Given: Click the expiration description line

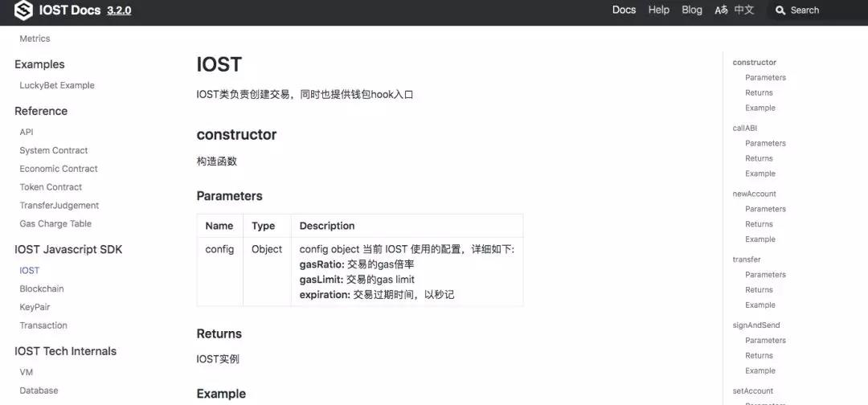Looking at the screenshot, I should coord(377,295).
